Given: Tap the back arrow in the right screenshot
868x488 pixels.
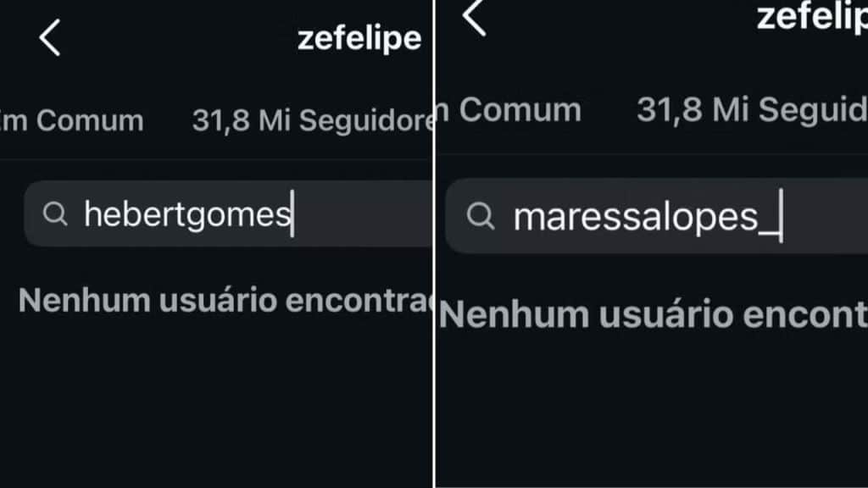Looking at the screenshot, I should point(475,17).
